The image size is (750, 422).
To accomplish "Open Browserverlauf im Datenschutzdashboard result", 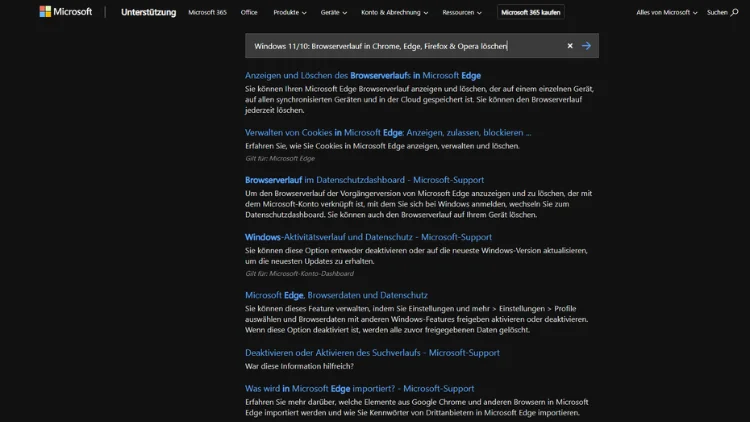I will pyautogui.click(x=364, y=180).
